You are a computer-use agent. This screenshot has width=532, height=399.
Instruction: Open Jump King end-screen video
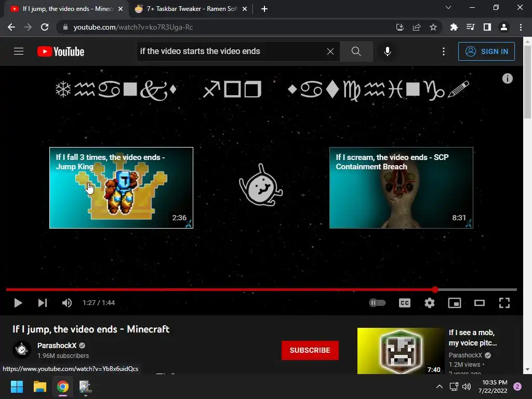[121, 188]
